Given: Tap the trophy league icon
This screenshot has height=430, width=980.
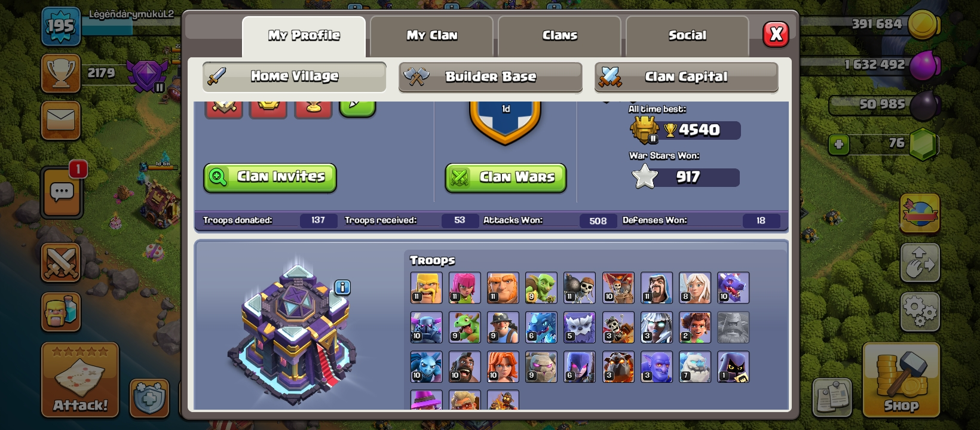Looking at the screenshot, I should [61, 73].
